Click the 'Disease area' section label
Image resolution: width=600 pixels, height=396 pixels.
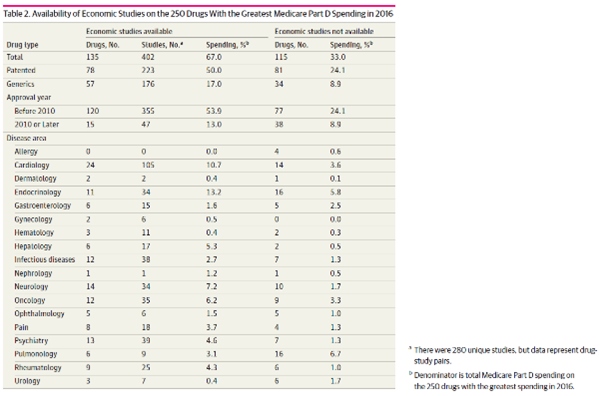(x=26, y=138)
